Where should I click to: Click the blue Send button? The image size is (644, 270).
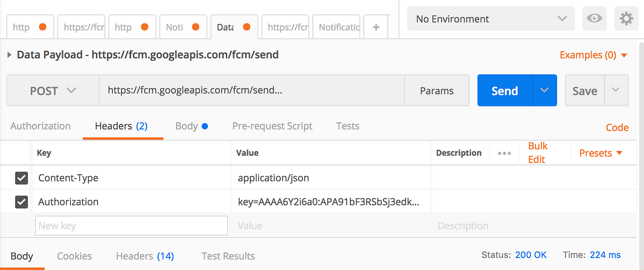click(505, 90)
